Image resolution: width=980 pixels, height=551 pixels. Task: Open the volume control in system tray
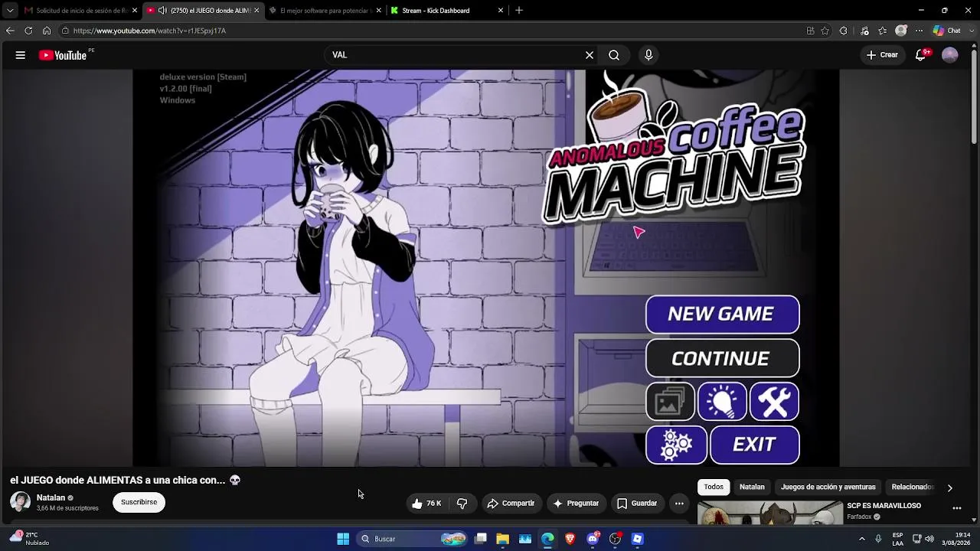pos(929,539)
